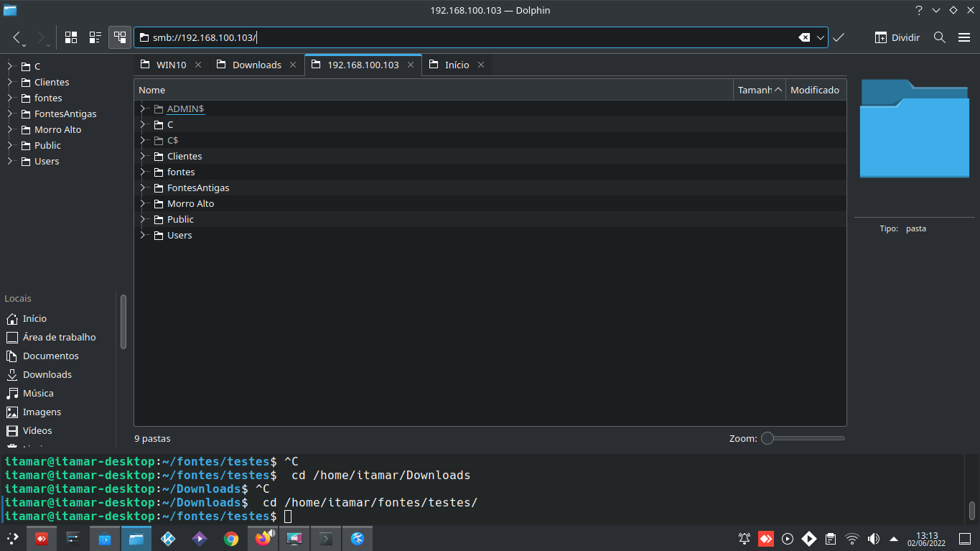Image resolution: width=980 pixels, height=551 pixels.
Task: Toggle the Details tree view mode
Action: (120, 37)
